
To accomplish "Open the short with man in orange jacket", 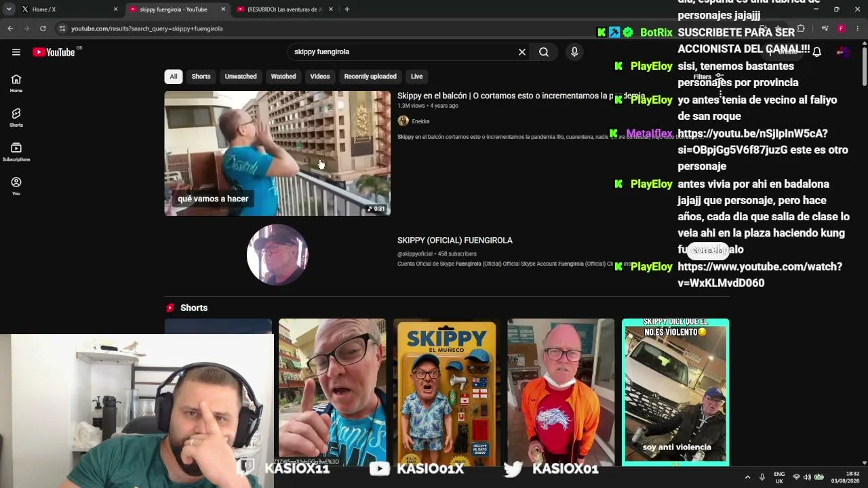I will (x=561, y=392).
